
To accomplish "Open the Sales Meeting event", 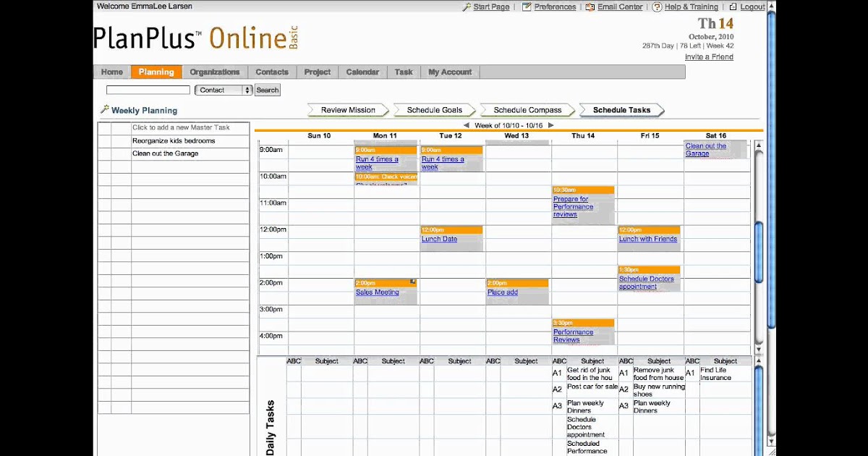I will pyautogui.click(x=377, y=292).
